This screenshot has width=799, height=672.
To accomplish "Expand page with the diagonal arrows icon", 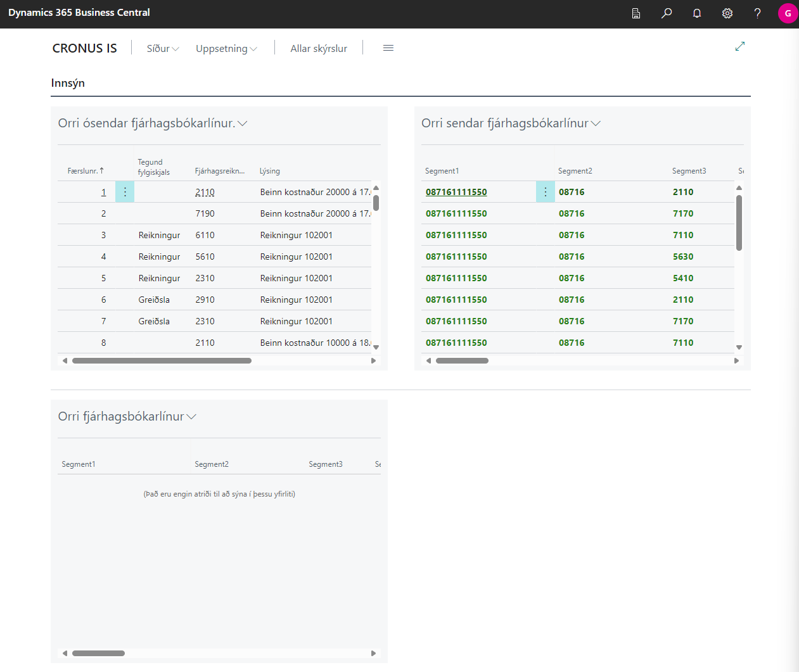I will click(739, 46).
